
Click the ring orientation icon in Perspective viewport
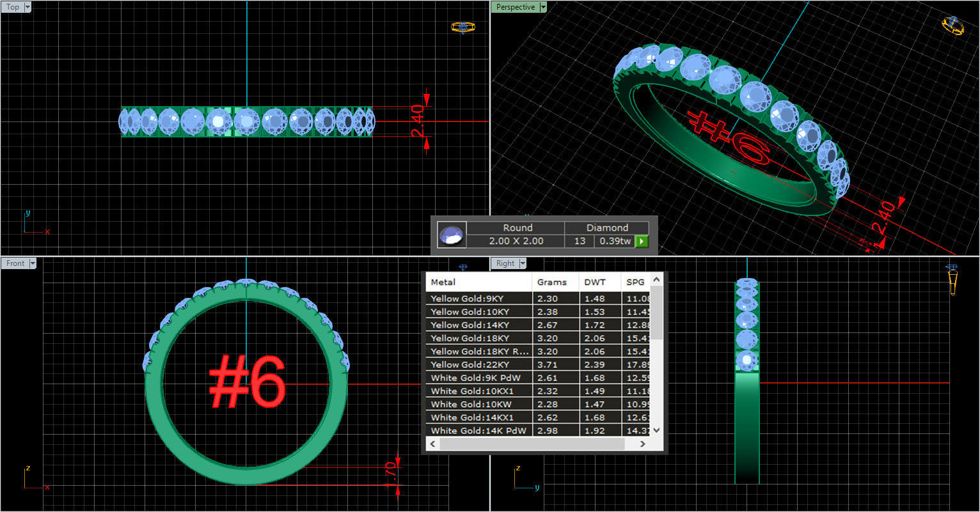(952, 26)
